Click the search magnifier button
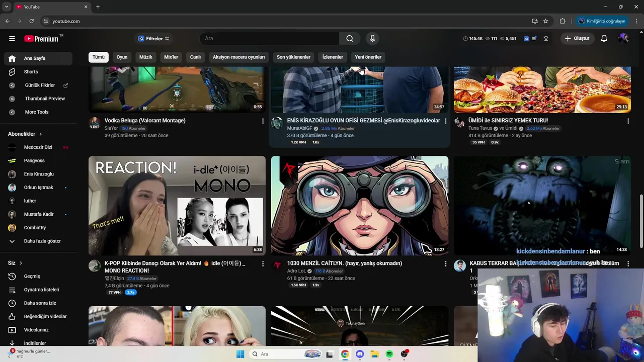Image resolution: width=644 pixels, height=362 pixels. pos(350,39)
